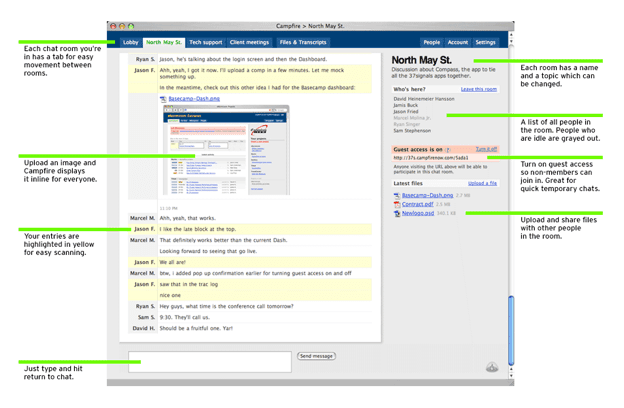The width and height of the screenshot is (624, 408).
Task: Click message 'That definitely works better than the current Dash.'
Action: pyautogui.click(x=223, y=240)
